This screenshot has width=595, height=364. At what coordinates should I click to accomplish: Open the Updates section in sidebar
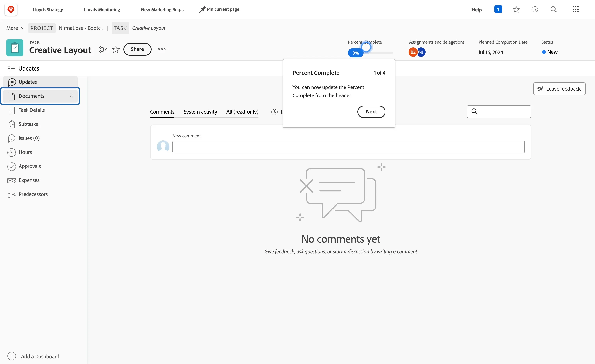[40, 82]
